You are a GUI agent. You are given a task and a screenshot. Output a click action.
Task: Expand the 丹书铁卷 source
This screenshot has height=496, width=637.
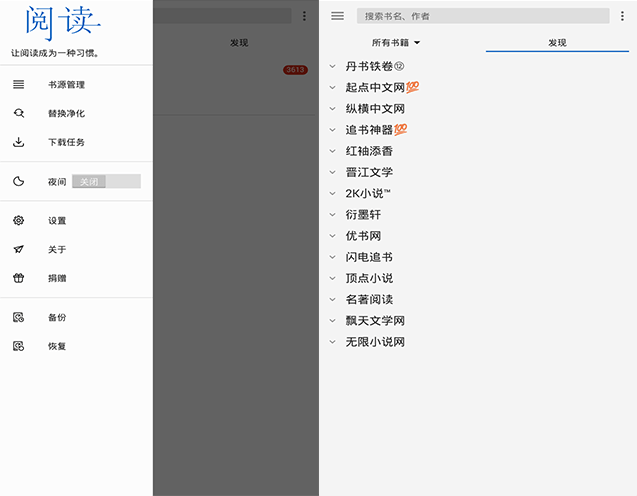[333, 66]
